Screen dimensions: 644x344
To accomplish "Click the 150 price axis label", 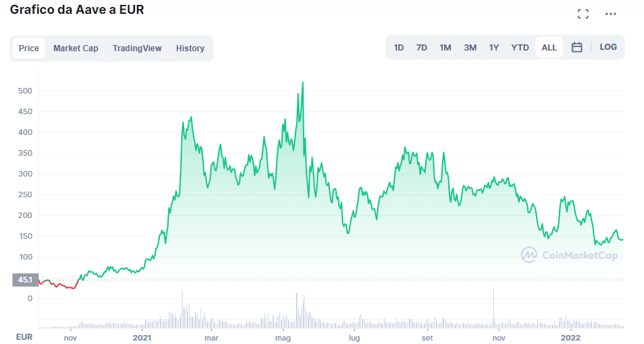I will tap(25, 236).
